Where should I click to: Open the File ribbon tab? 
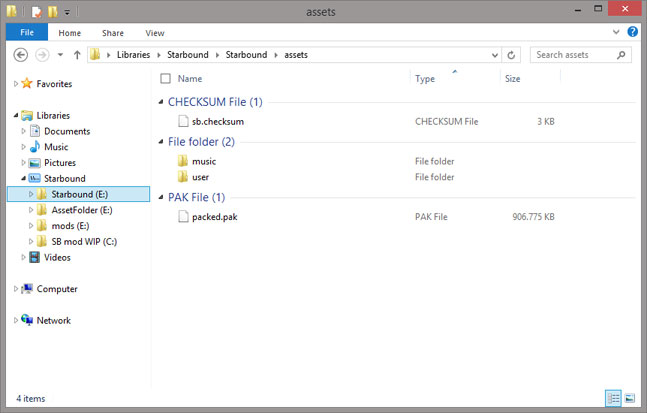pos(27,33)
